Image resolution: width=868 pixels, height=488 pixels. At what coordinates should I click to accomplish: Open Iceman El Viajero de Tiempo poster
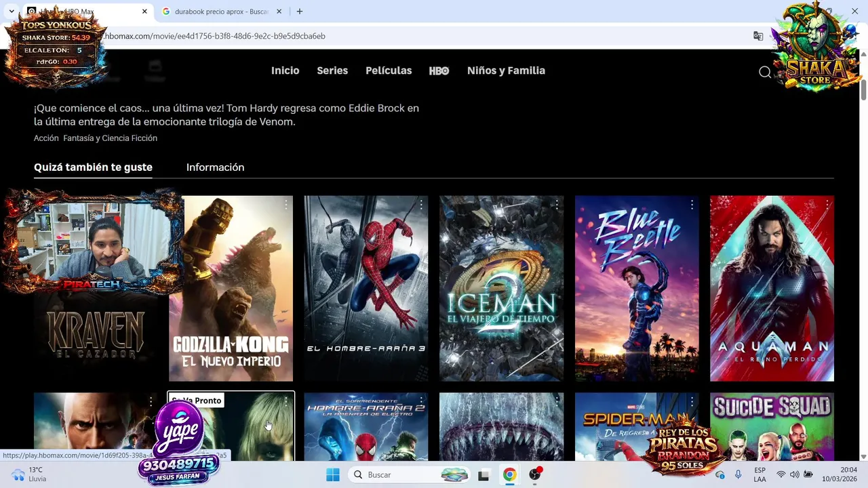(x=501, y=289)
